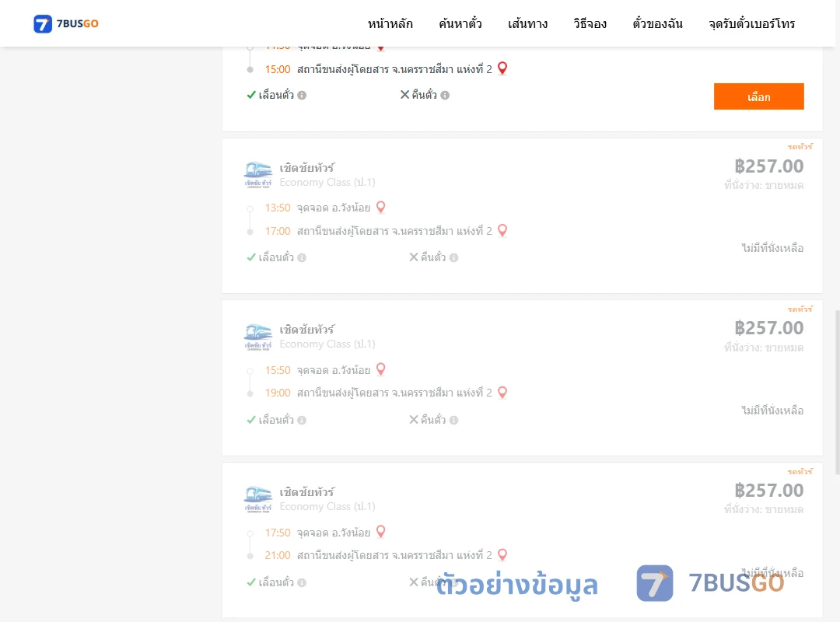This screenshot has width=840, height=622.
Task: Click the 19:00 arrival time
Action: tap(278, 393)
